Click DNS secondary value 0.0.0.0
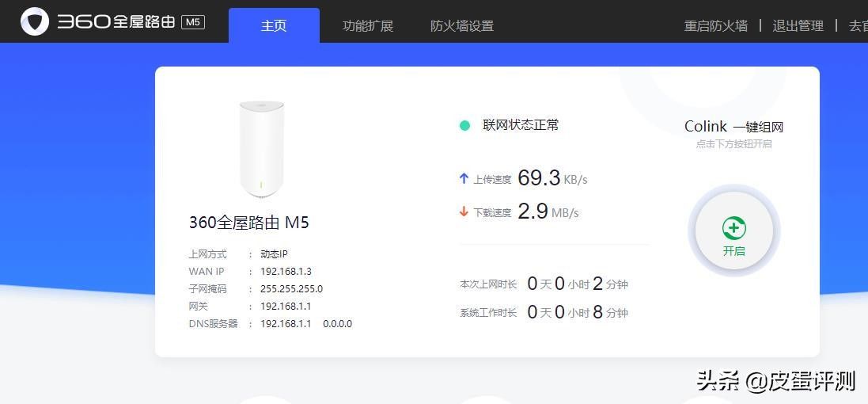The height and width of the screenshot is (404, 868). pos(338,324)
